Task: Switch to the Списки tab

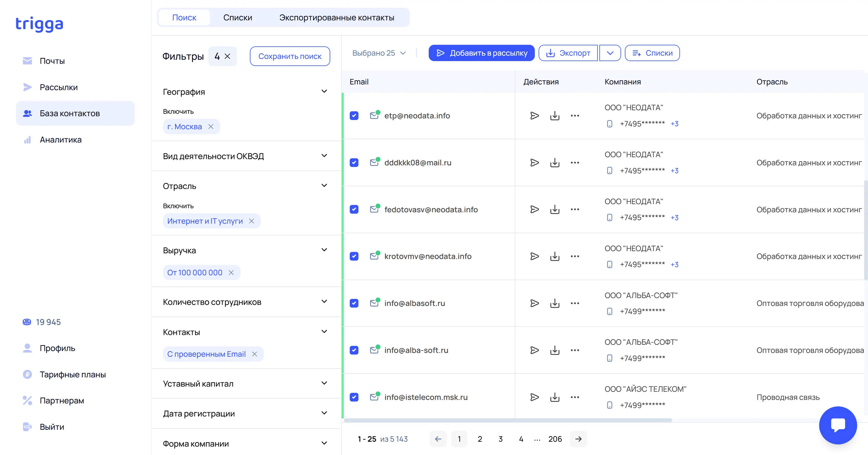Action: click(238, 18)
